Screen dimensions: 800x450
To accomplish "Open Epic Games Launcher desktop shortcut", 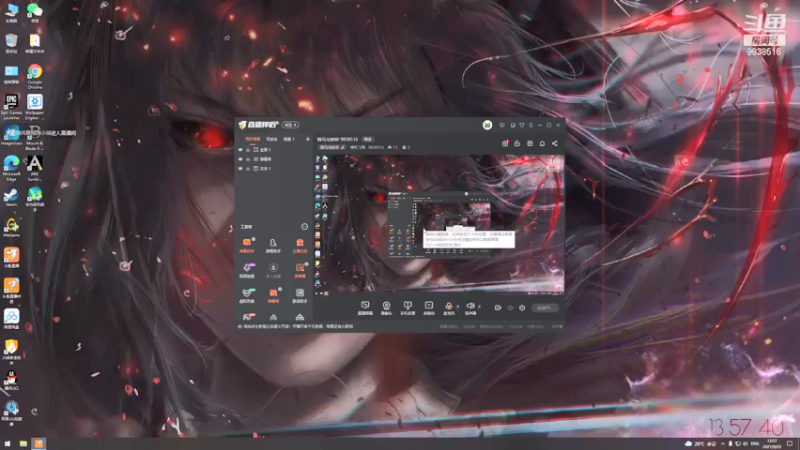I will coord(11,107).
